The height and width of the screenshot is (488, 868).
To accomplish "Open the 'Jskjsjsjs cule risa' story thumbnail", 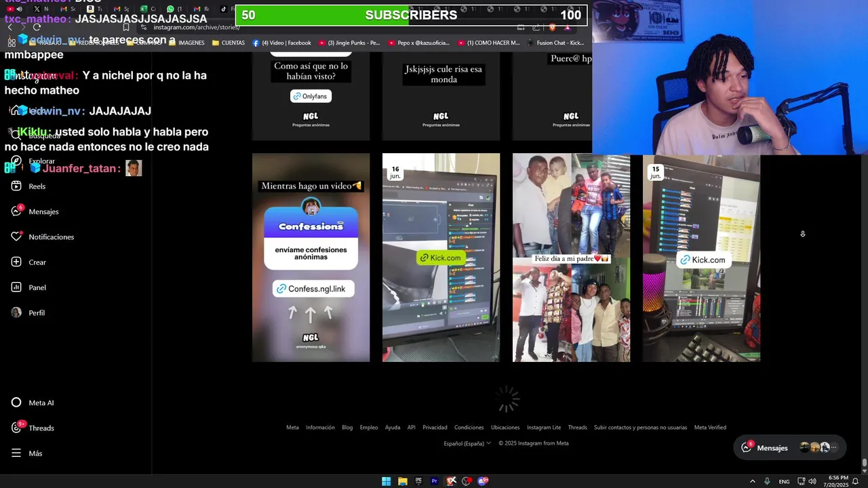I will tap(441, 96).
